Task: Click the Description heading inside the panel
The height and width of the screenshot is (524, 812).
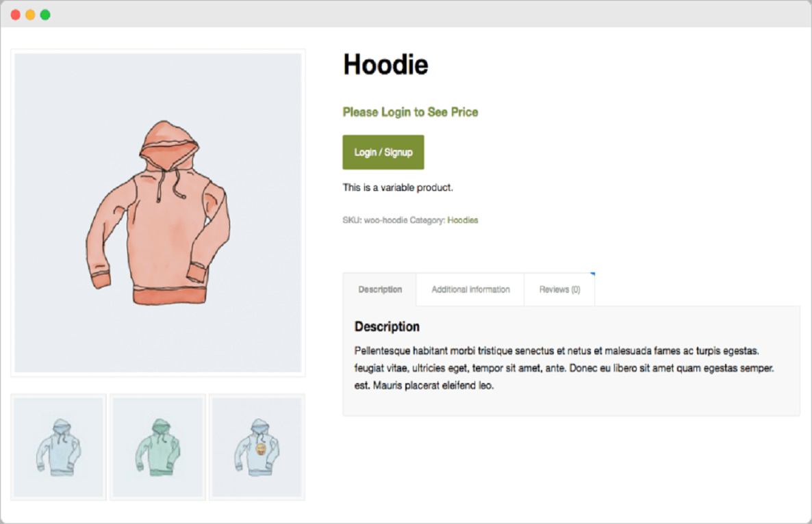Action: tap(387, 326)
